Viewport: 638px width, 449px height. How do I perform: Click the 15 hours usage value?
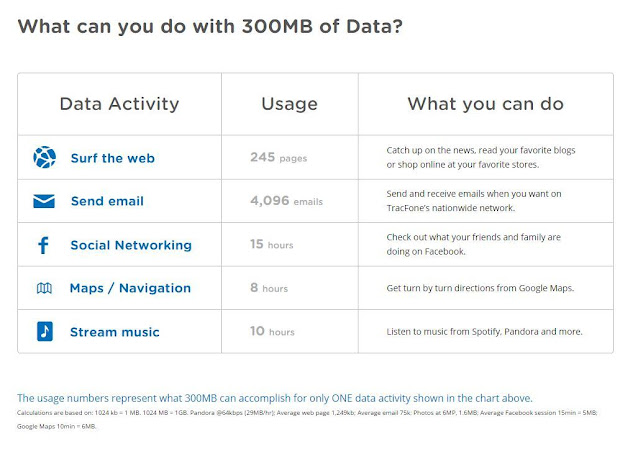pyautogui.click(x=272, y=245)
